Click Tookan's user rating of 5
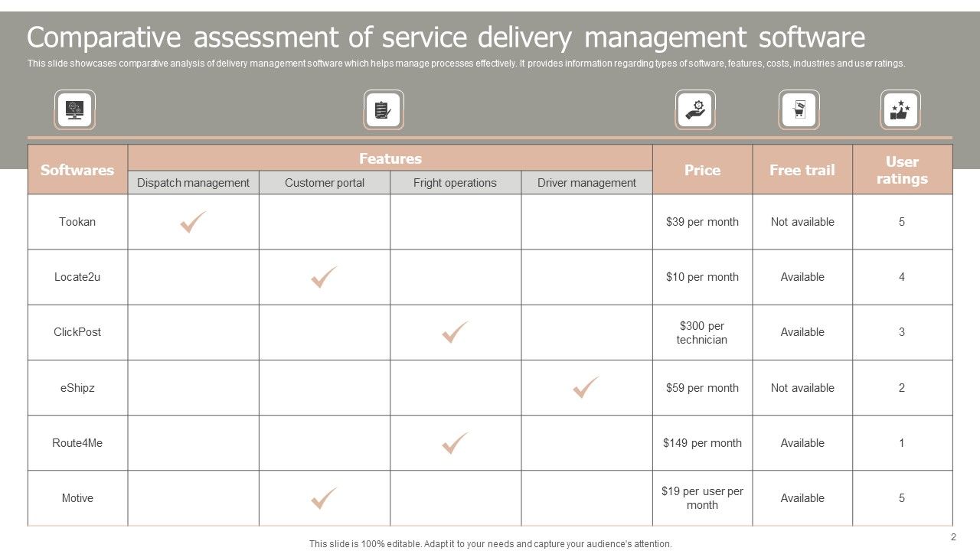 click(x=902, y=222)
